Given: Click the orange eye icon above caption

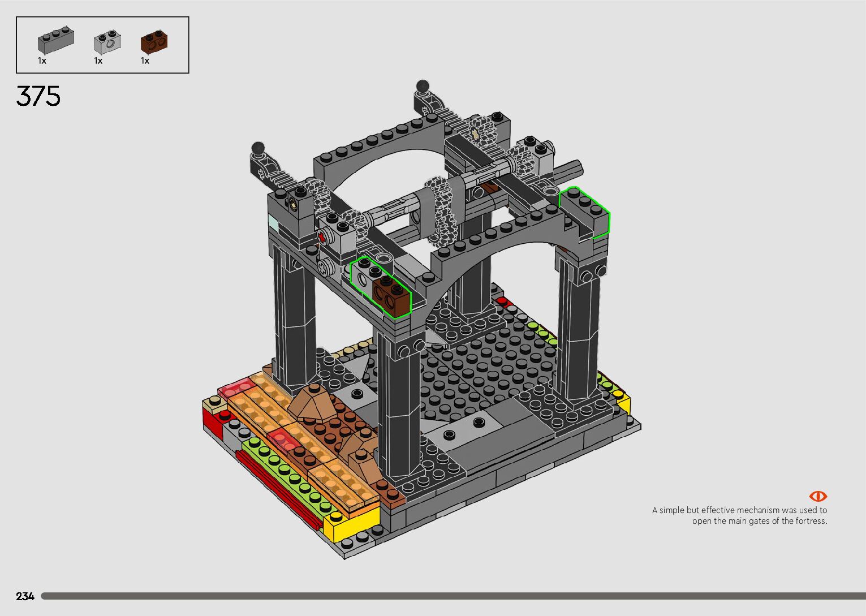Looking at the screenshot, I should 818,496.
